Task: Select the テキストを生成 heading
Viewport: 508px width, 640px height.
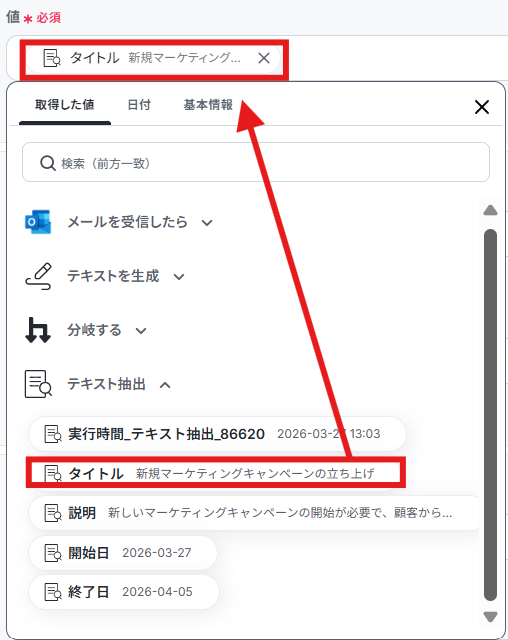Action: [x=113, y=276]
